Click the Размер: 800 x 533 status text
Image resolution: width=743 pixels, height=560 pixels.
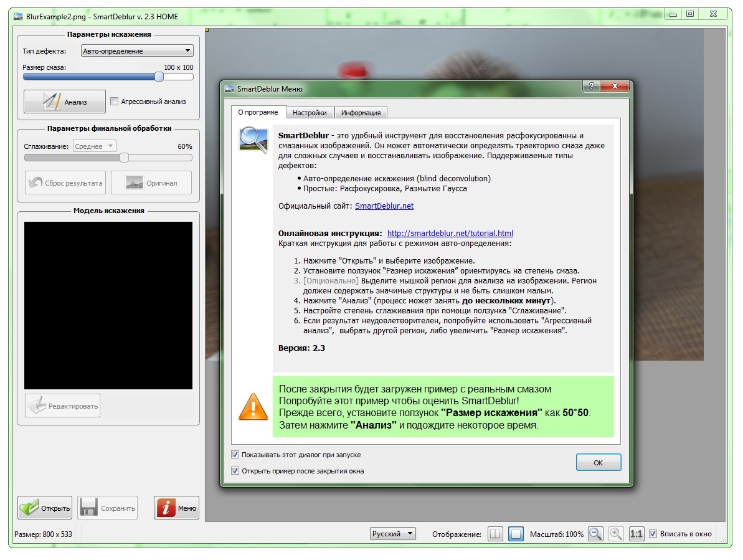(x=43, y=534)
